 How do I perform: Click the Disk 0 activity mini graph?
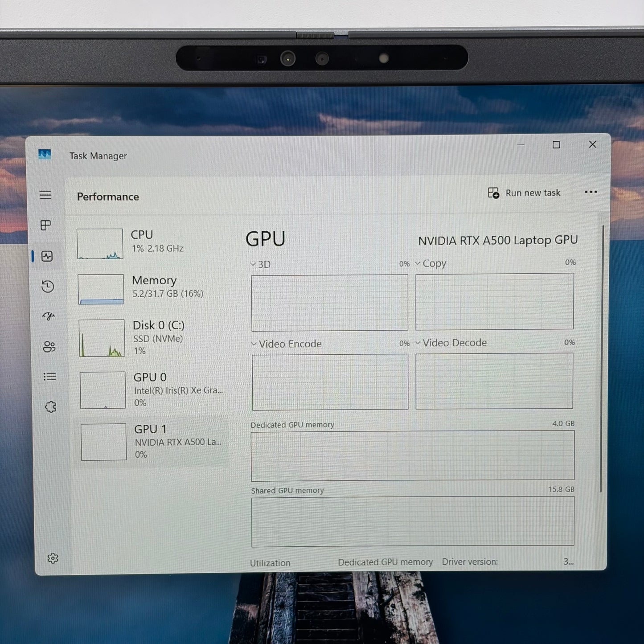pos(102,338)
